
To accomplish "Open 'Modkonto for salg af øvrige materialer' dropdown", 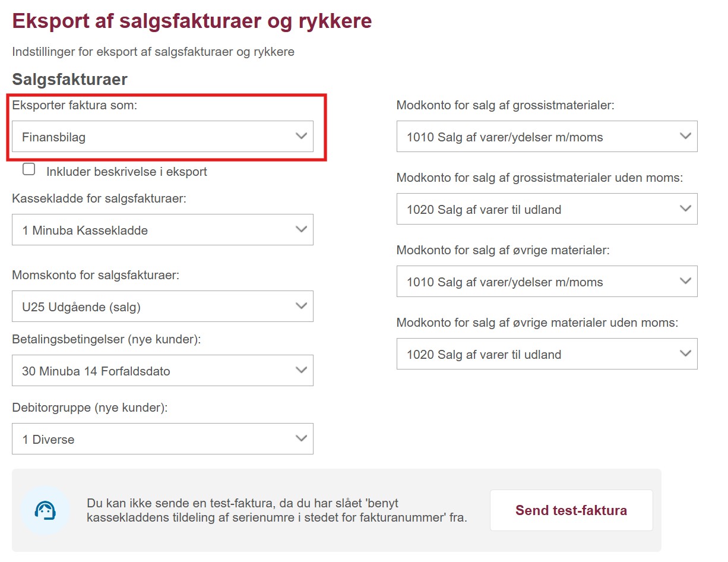I will coord(546,282).
